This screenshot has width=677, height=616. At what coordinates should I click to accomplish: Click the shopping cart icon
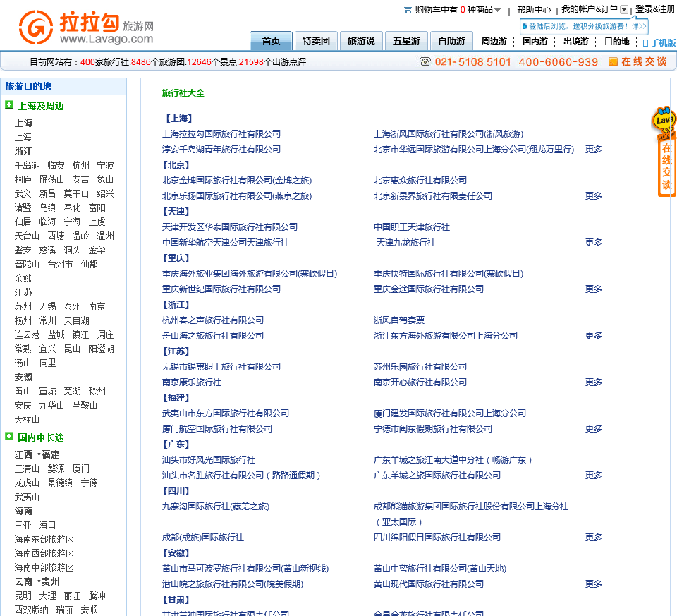(407, 9)
